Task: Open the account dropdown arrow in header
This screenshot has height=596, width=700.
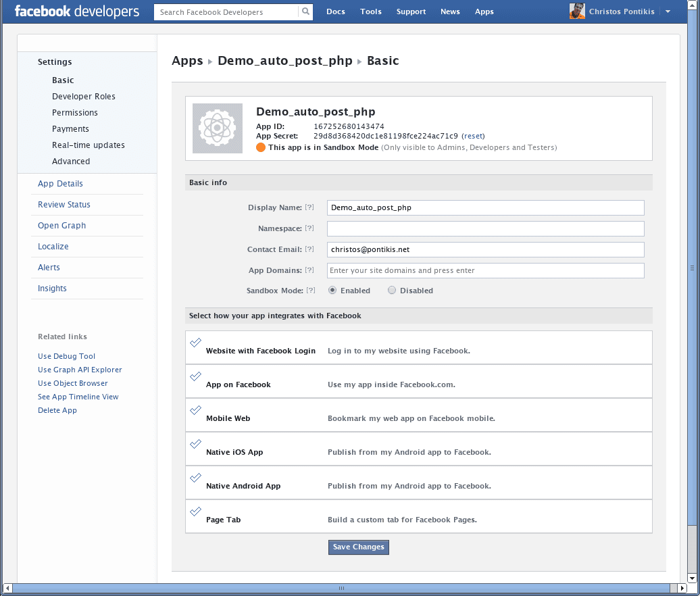Action: point(668,11)
